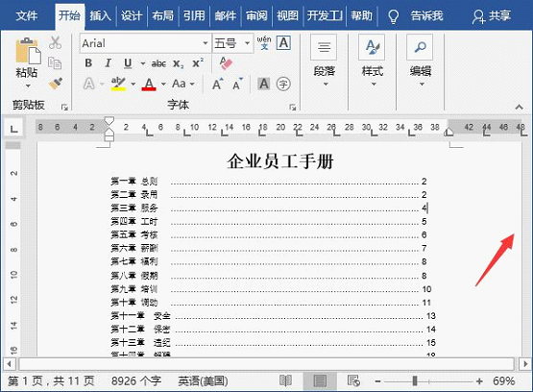The width and height of the screenshot is (533, 392).
Task: Click the horizontal scrollbar right arrow
Action: pos(525,364)
